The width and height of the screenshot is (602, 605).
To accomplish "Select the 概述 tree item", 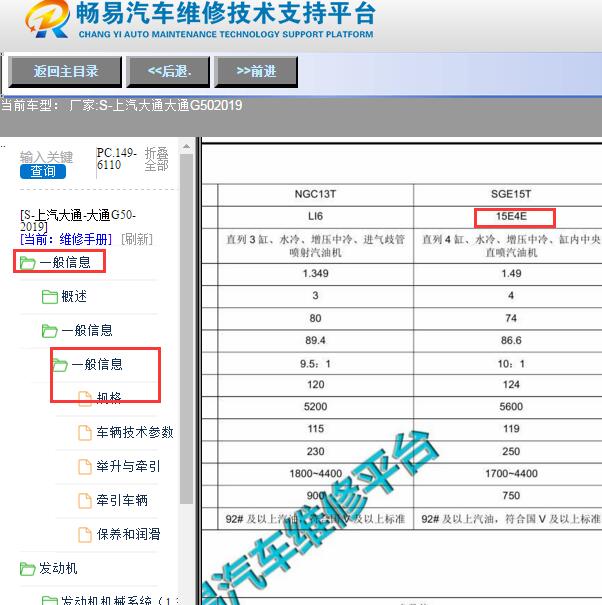I will click(74, 296).
